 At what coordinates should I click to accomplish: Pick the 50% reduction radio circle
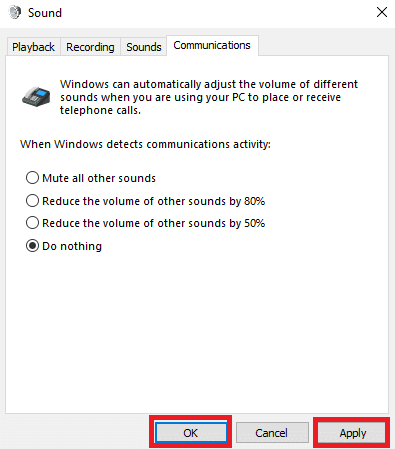click(x=32, y=223)
